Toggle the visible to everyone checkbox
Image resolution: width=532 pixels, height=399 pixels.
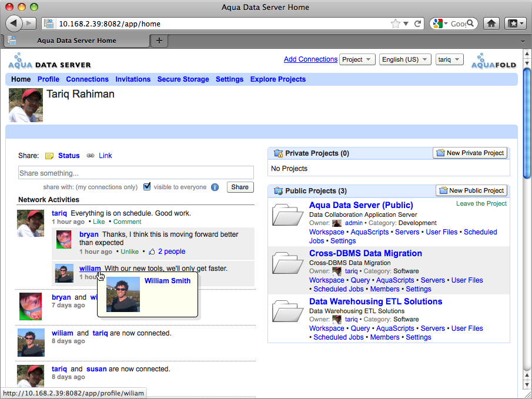click(x=147, y=187)
